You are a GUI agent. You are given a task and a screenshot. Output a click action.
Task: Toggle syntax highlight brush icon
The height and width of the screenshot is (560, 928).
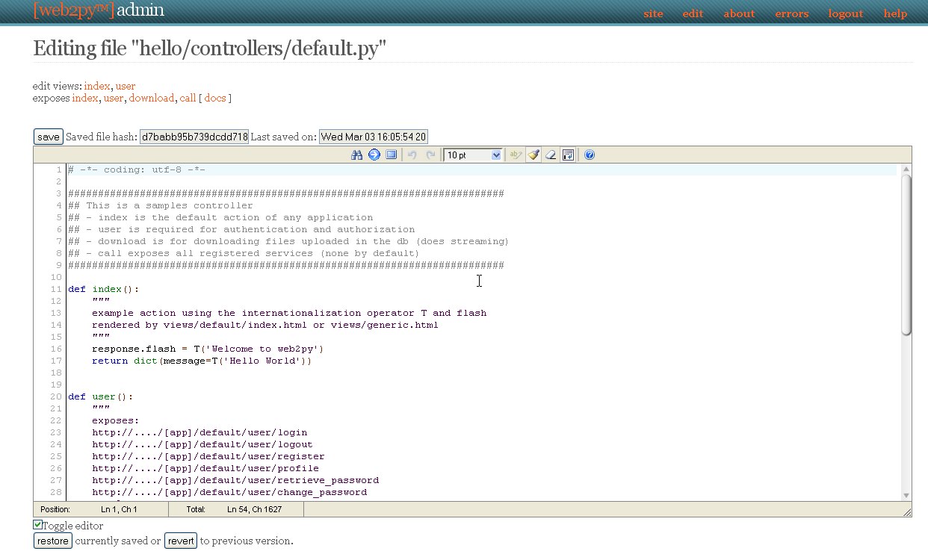533,155
